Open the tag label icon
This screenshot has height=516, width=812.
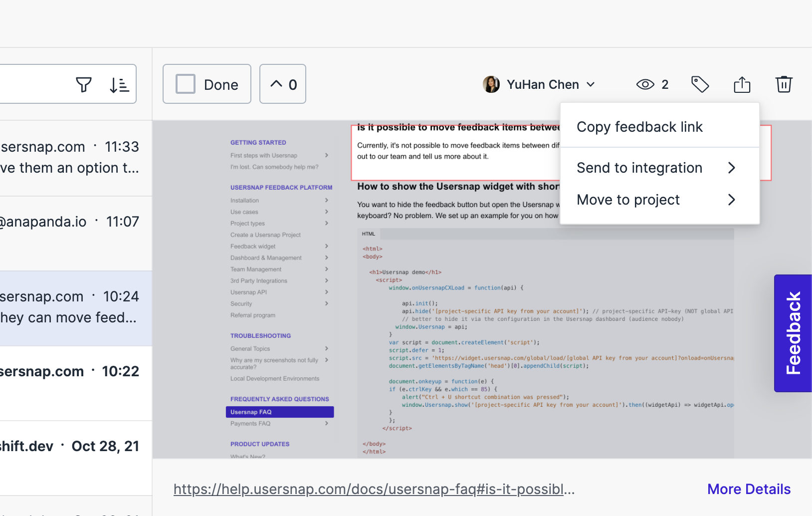[700, 84]
